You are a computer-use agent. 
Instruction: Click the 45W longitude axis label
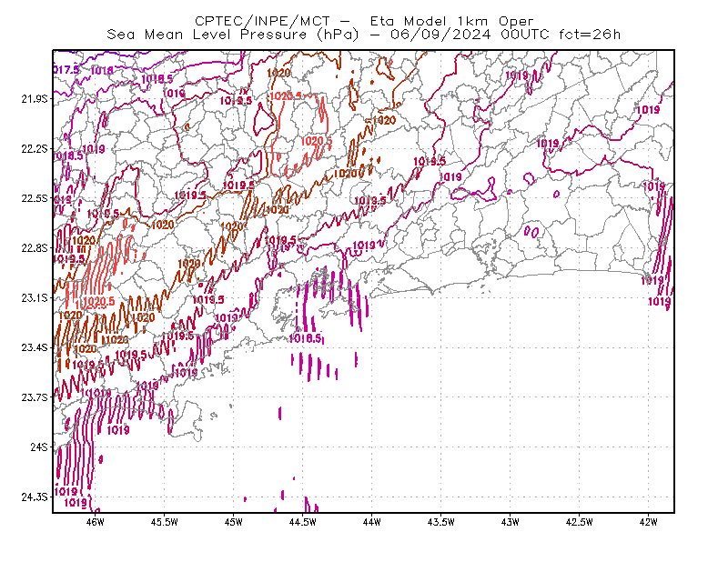(x=234, y=522)
